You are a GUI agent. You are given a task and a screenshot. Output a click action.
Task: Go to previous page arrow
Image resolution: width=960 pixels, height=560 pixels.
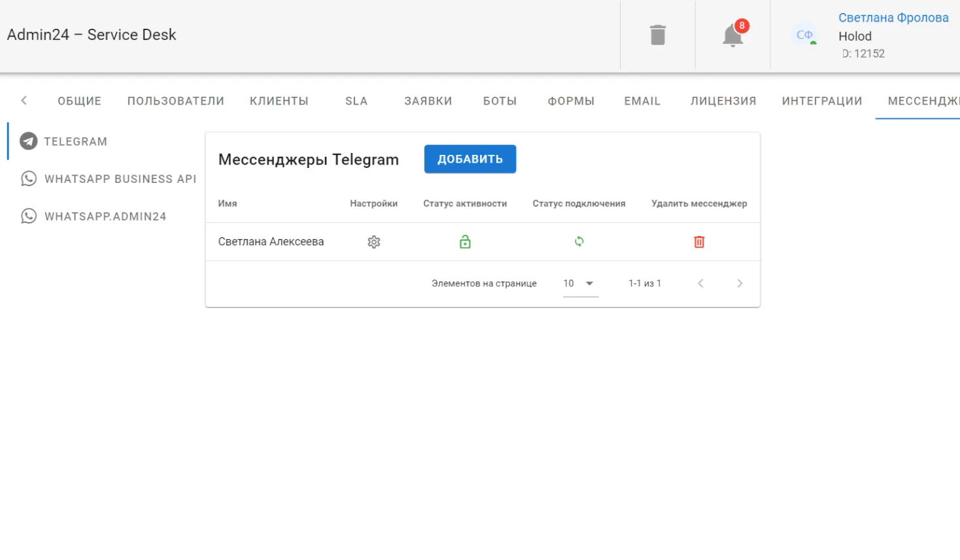click(x=700, y=284)
